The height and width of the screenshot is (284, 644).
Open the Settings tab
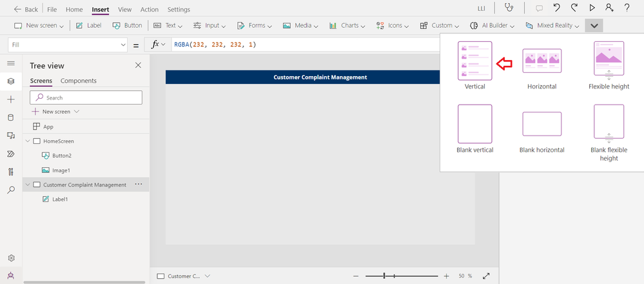179,9
